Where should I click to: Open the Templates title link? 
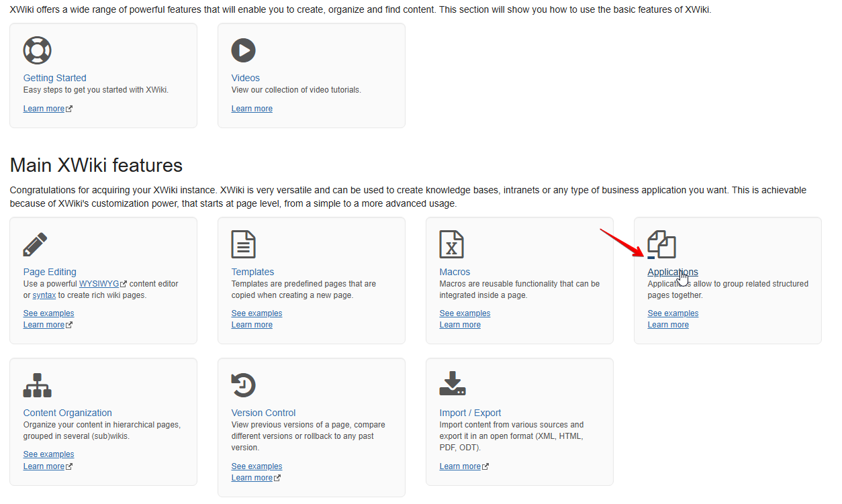click(253, 272)
